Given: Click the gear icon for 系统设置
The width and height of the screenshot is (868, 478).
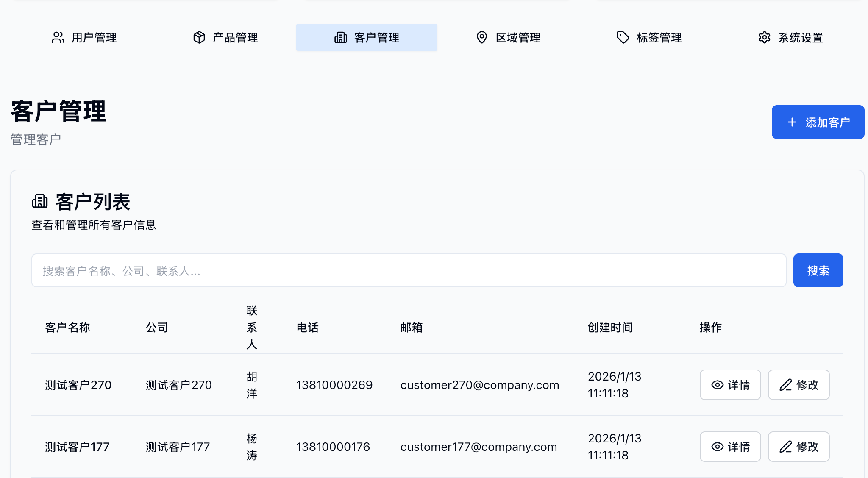Looking at the screenshot, I should click(764, 37).
